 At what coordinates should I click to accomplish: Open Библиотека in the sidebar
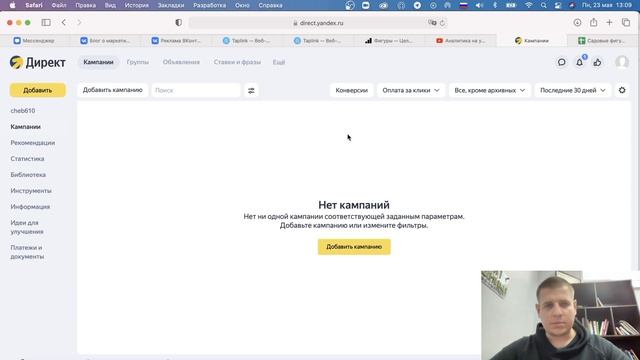28,175
